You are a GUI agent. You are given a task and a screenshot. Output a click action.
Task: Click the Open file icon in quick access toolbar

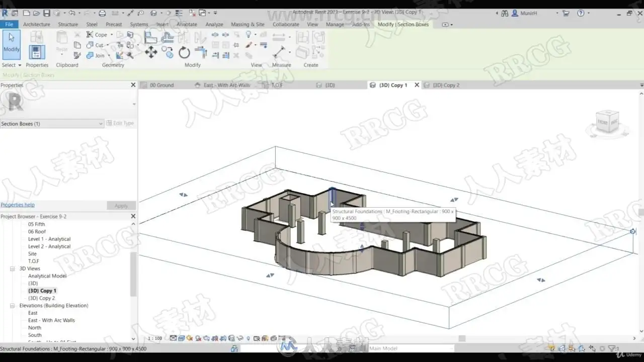(x=36, y=13)
